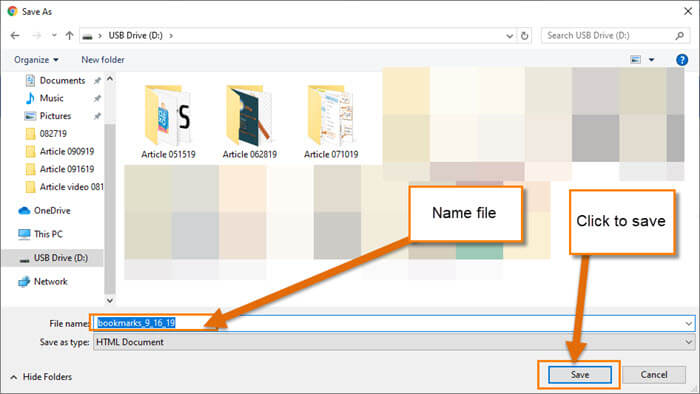
Task: Refresh the USB Drive folder view
Action: tap(525, 36)
